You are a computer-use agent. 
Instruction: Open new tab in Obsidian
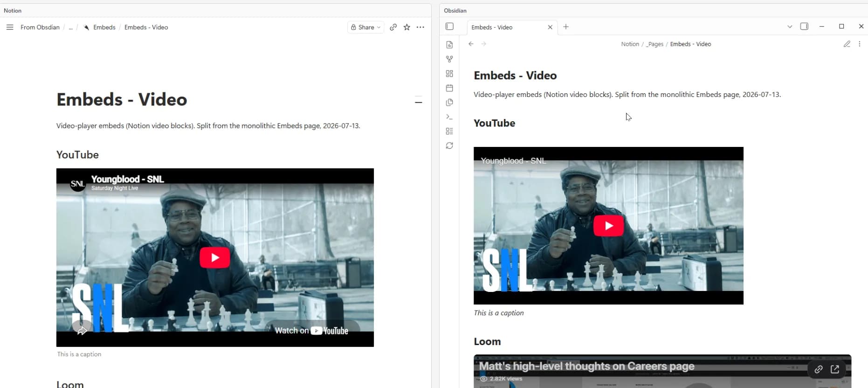tap(566, 27)
